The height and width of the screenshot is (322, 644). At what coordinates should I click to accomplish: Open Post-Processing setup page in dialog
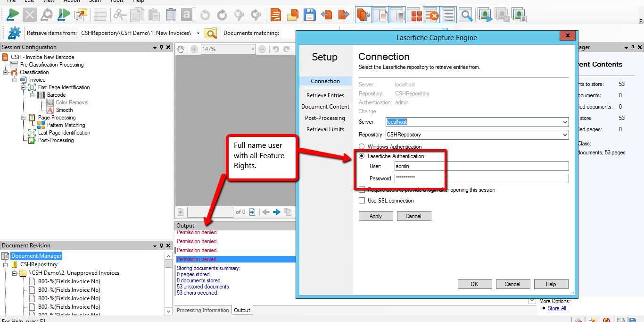(325, 118)
